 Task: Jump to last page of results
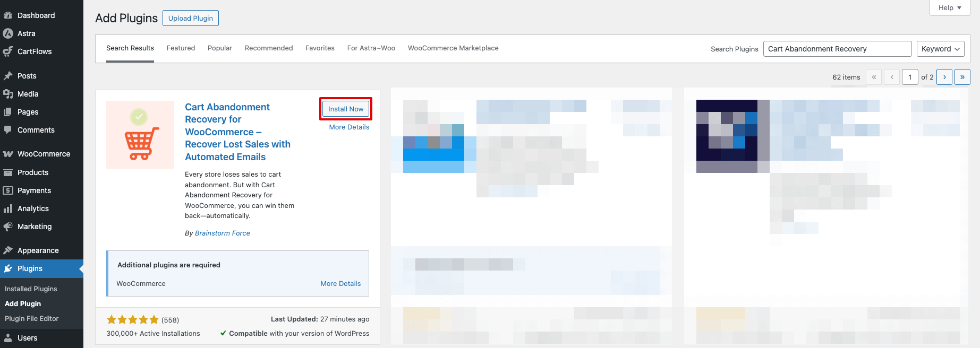[962, 77]
